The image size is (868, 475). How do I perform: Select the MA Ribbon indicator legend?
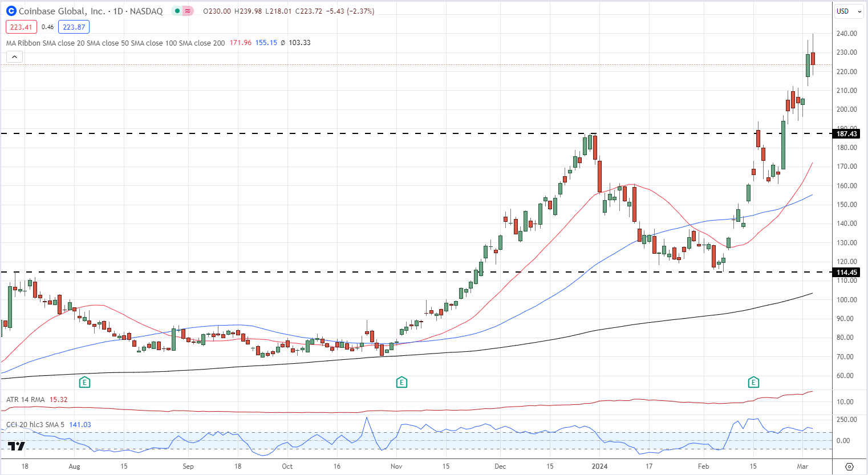click(x=115, y=43)
